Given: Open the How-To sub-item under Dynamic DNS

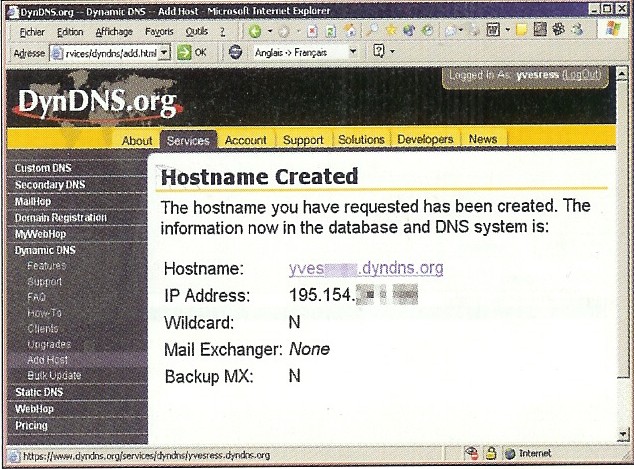Looking at the screenshot, I should (x=44, y=313).
